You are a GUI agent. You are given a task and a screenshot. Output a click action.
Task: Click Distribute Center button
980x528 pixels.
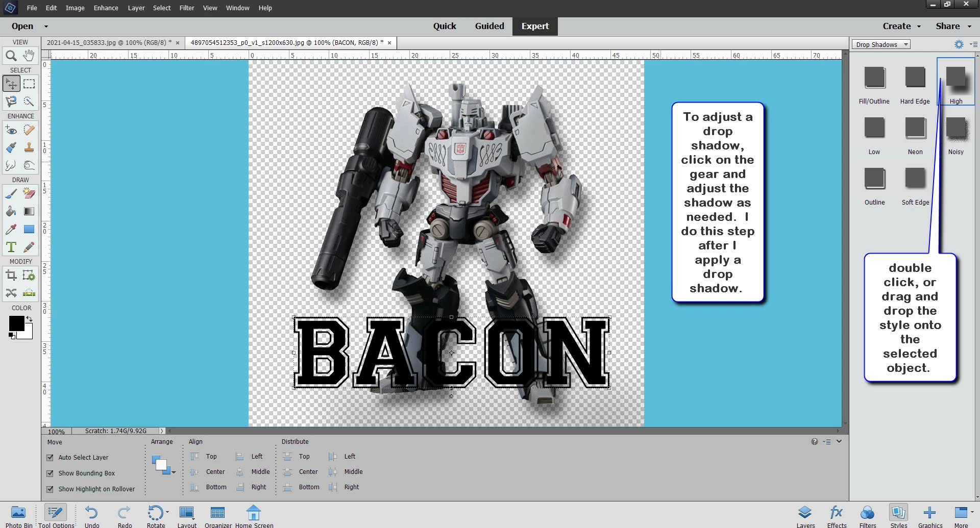pos(301,472)
